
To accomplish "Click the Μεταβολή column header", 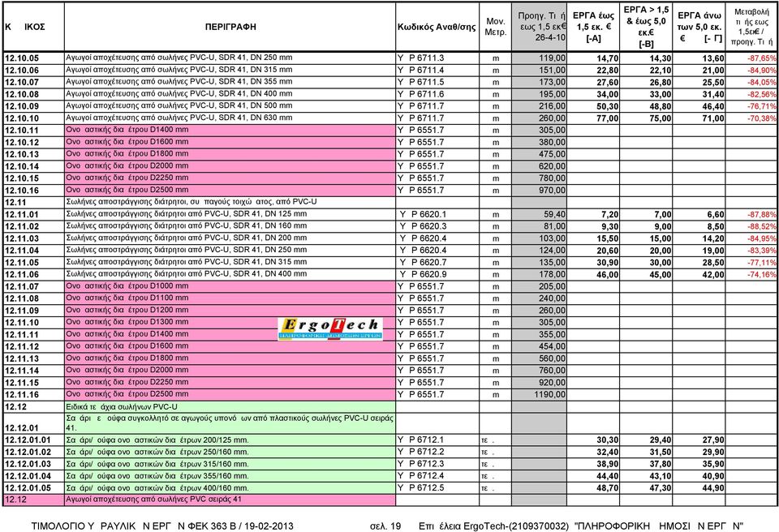I will point(751,27).
